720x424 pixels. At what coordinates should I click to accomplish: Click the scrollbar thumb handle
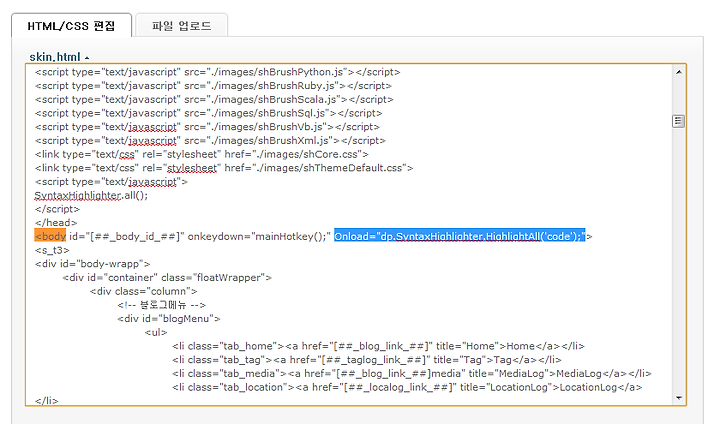[x=678, y=121]
